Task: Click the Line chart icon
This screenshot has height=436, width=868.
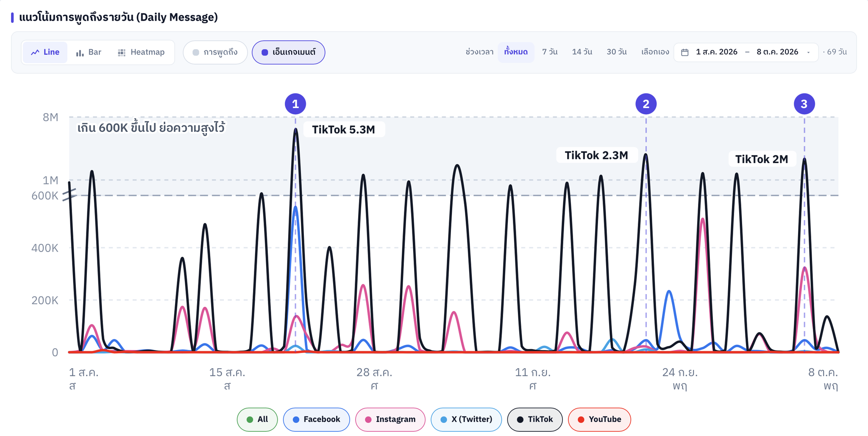Action: (x=35, y=53)
